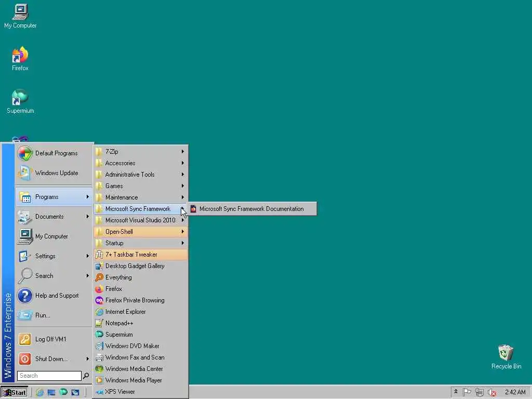Click the Show Desktop quick launch icon

51,392
